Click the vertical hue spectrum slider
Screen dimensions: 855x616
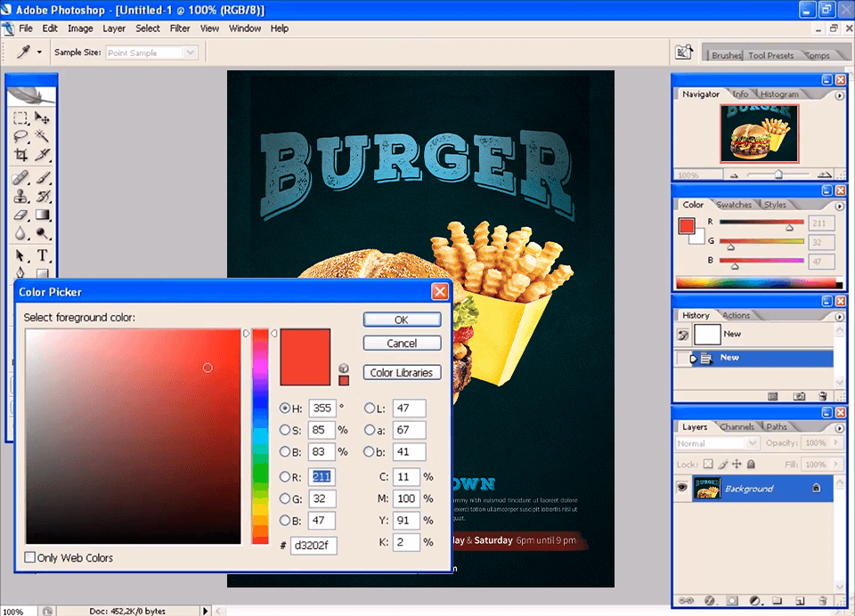pos(260,436)
